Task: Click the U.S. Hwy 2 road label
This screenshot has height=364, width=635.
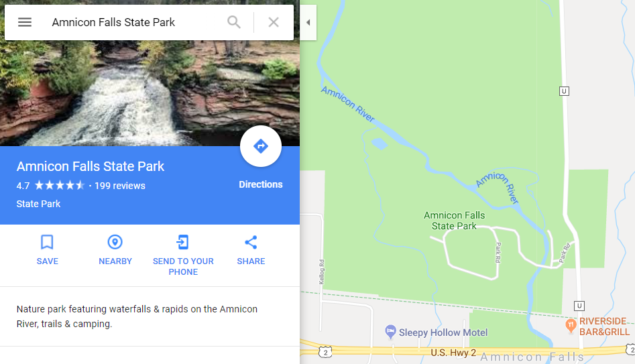Action: pos(453,353)
